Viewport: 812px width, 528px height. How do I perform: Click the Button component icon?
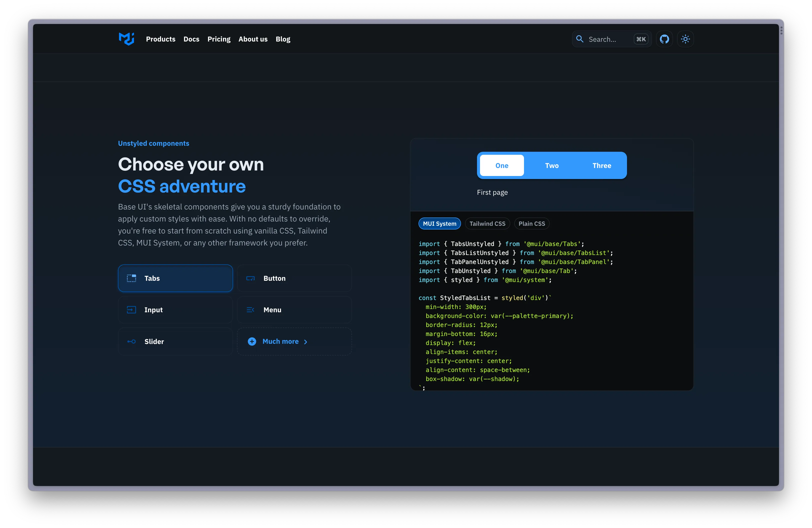click(x=250, y=278)
